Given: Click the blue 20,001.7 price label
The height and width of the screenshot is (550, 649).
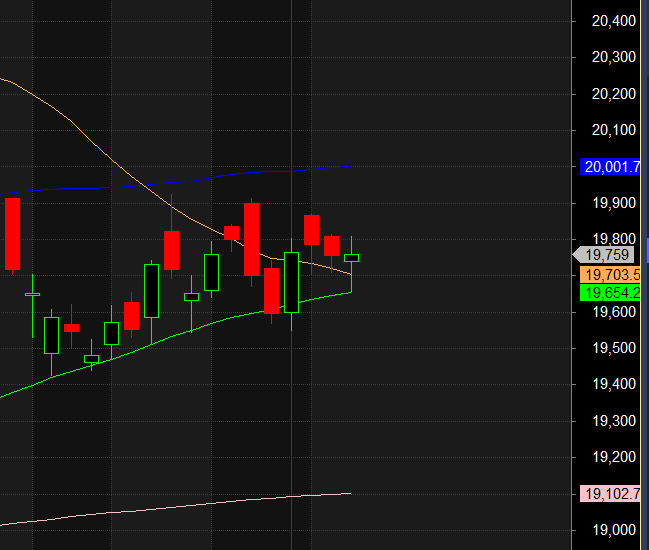Looking at the screenshot, I should point(610,167).
